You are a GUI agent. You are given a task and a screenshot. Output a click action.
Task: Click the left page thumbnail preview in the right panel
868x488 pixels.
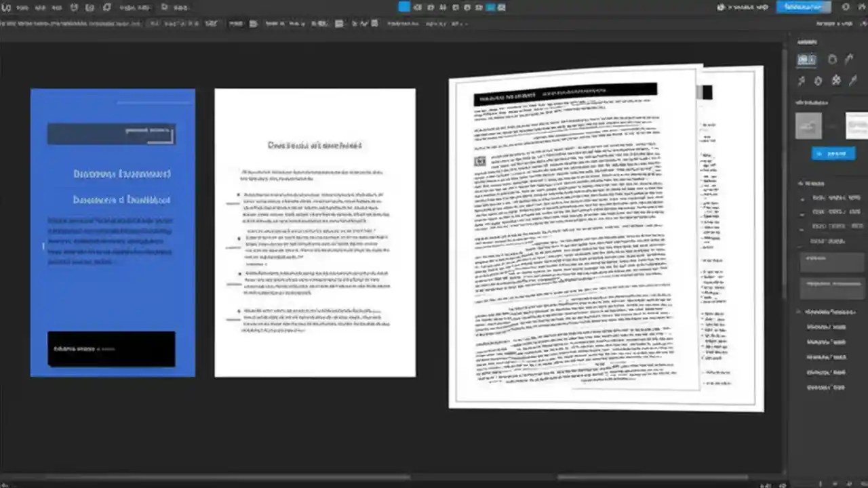808,125
